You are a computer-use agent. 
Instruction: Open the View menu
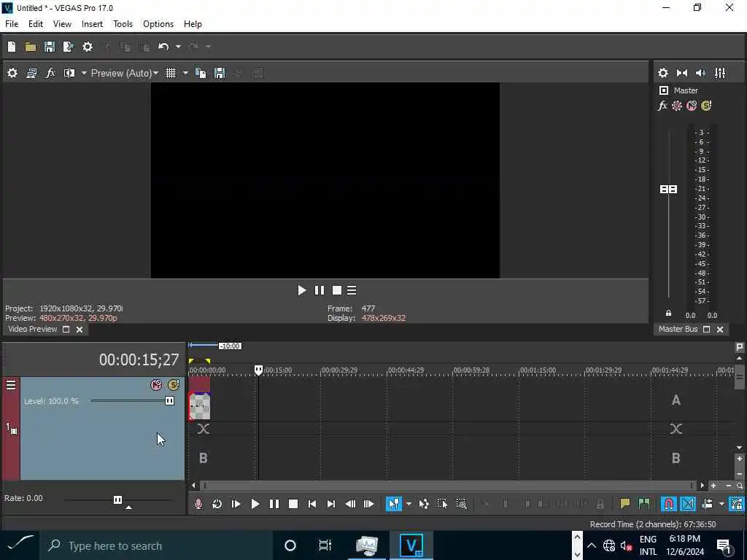[x=62, y=24]
